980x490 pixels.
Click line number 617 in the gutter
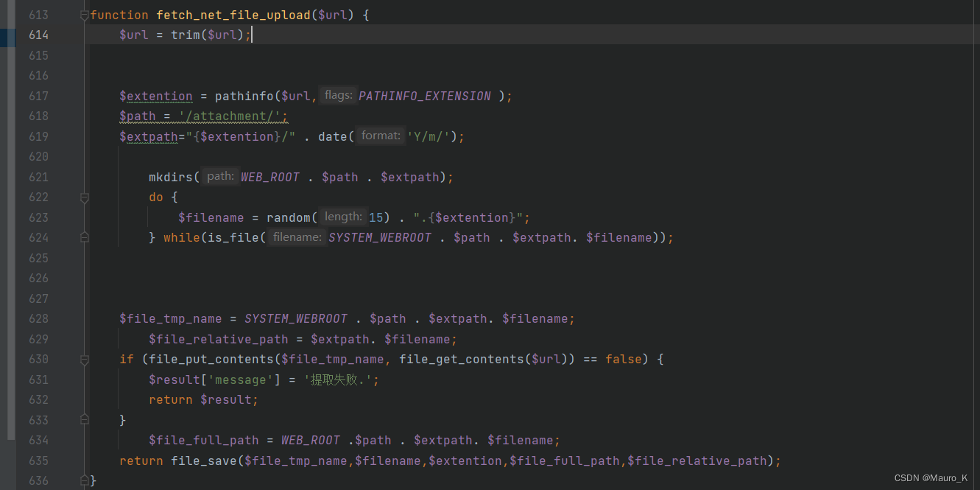click(38, 96)
